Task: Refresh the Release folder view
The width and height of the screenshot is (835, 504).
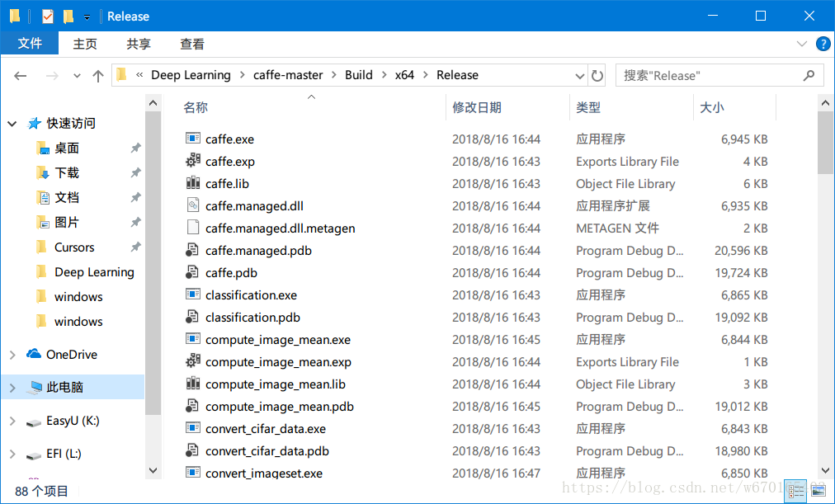Action: click(x=597, y=76)
